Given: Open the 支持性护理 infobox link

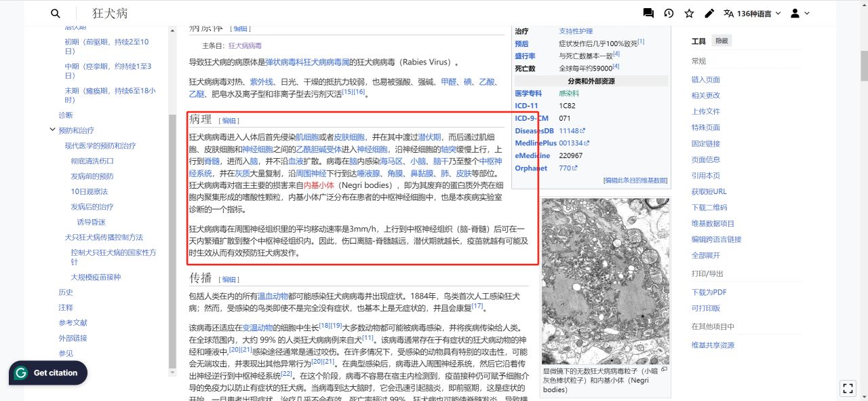Looking at the screenshot, I should pos(576,31).
